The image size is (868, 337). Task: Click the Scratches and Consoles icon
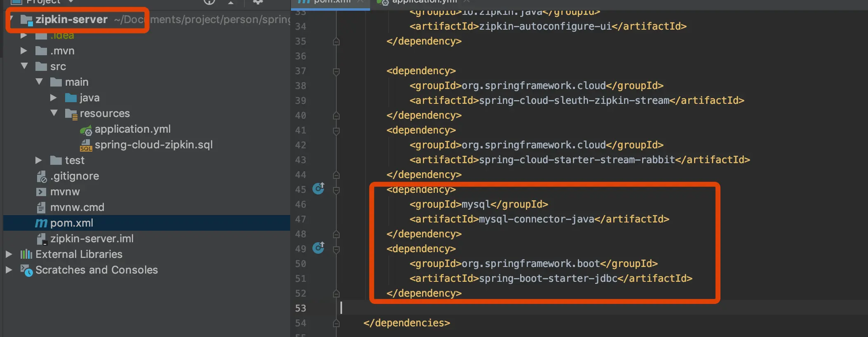tap(27, 270)
